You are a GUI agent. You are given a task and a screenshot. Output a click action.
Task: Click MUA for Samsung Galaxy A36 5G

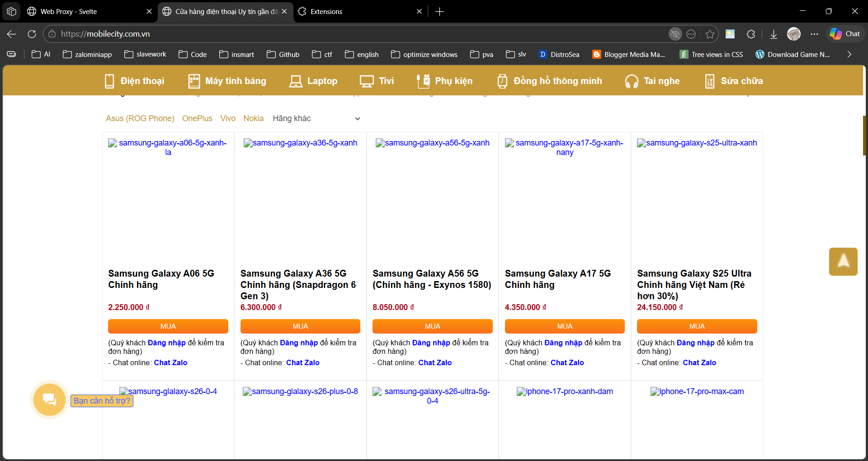coord(300,326)
